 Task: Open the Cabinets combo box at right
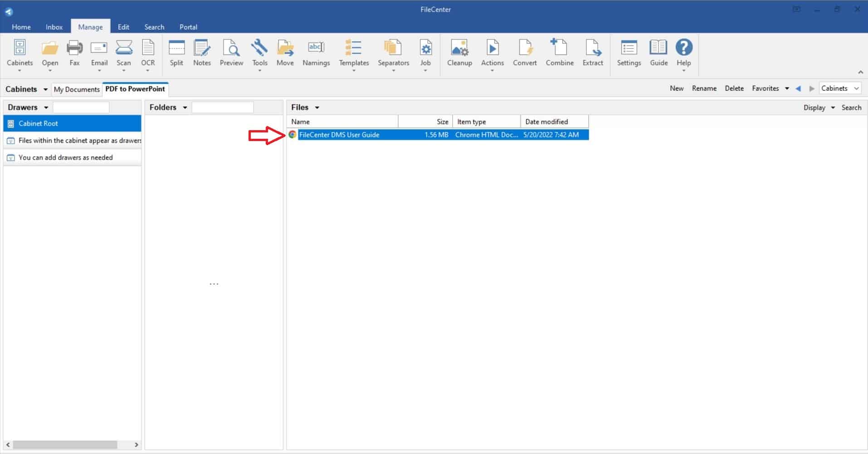[x=840, y=88]
